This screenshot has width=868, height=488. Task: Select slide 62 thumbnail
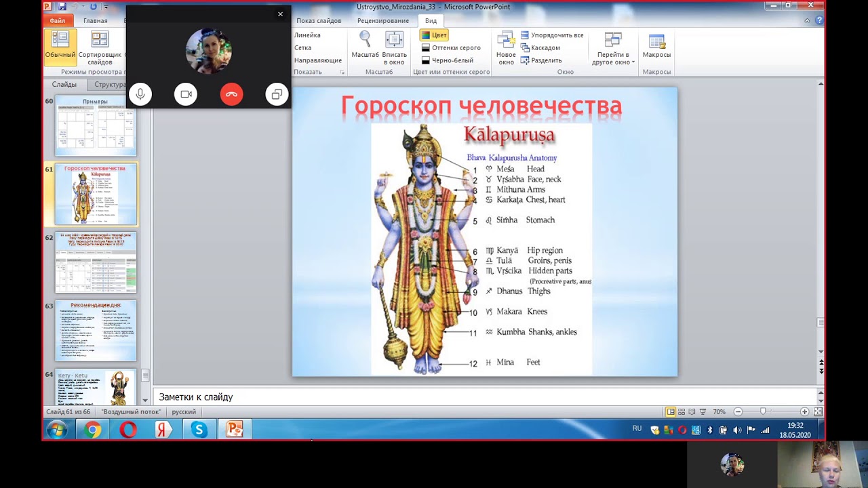click(x=96, y=262)
